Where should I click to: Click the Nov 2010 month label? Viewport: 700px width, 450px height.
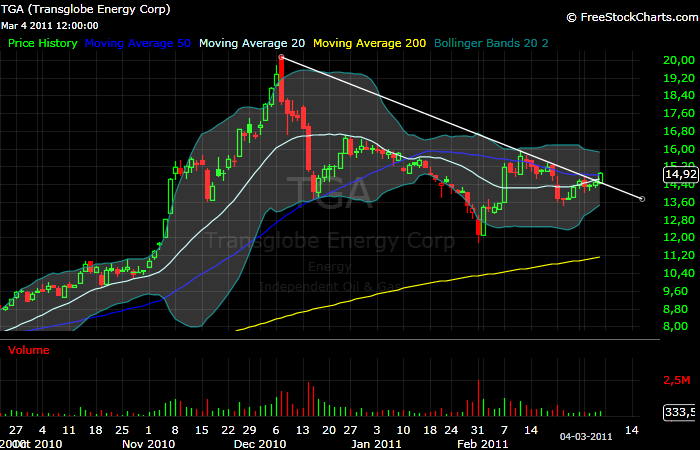(149, 444)
